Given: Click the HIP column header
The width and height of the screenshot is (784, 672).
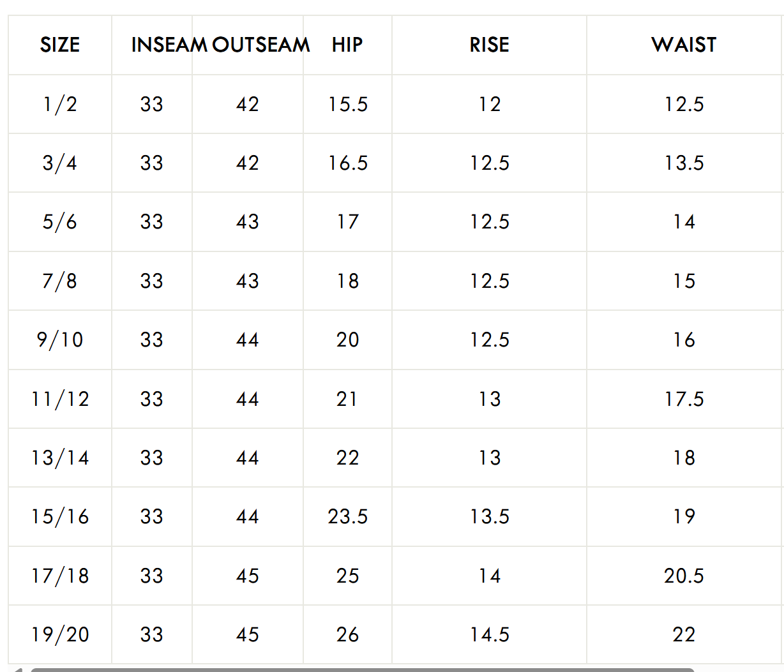Looking at the screenshot, I should [x=347, y=45].
